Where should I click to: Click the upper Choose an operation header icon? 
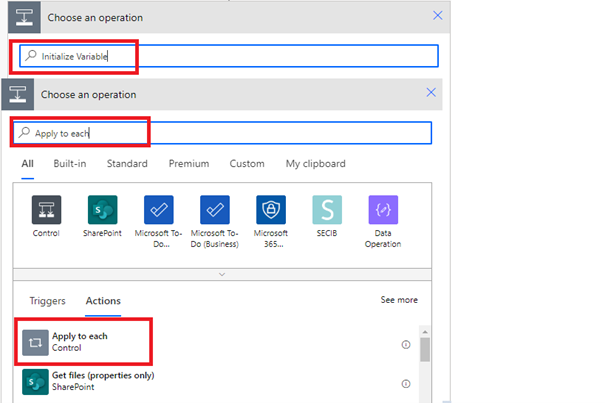click(24, 17)
